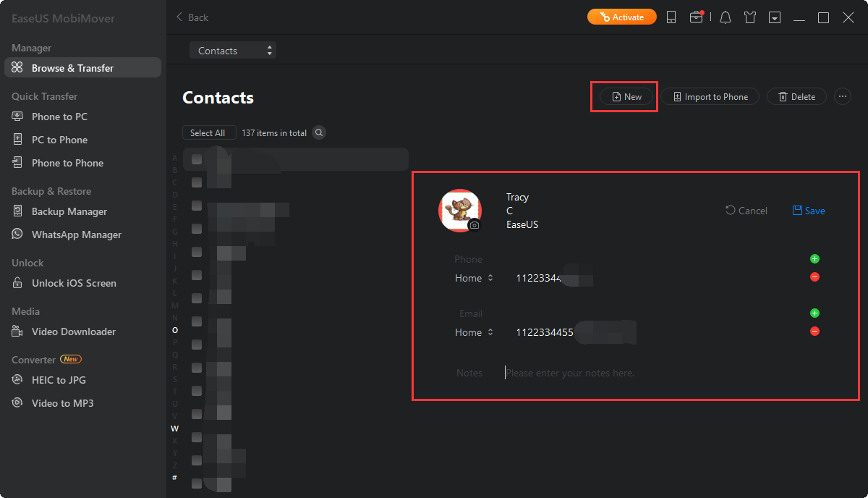The height and width of the screenshot is (498, 868).
Task: Click the notes input field
Action: (651, 373)
